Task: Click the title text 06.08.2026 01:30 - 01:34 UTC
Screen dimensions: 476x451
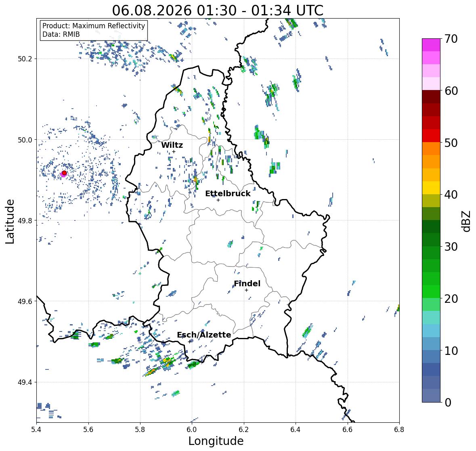Action: (x=218, y=10)
